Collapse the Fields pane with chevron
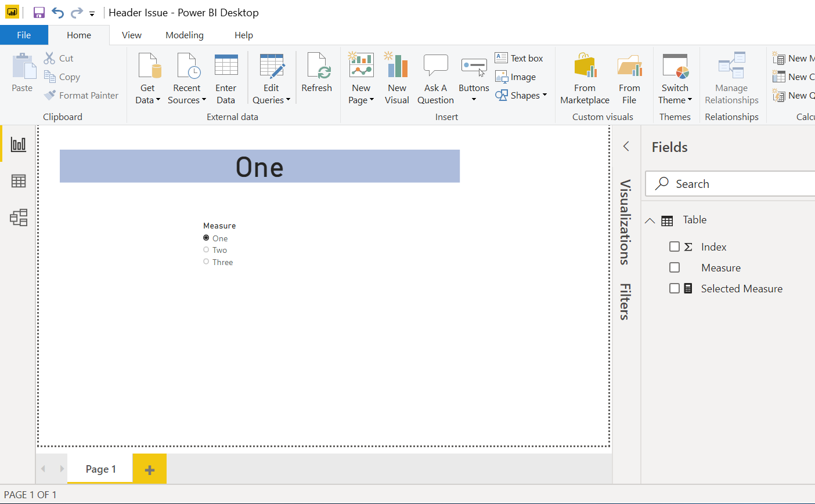 pos(626,146)
